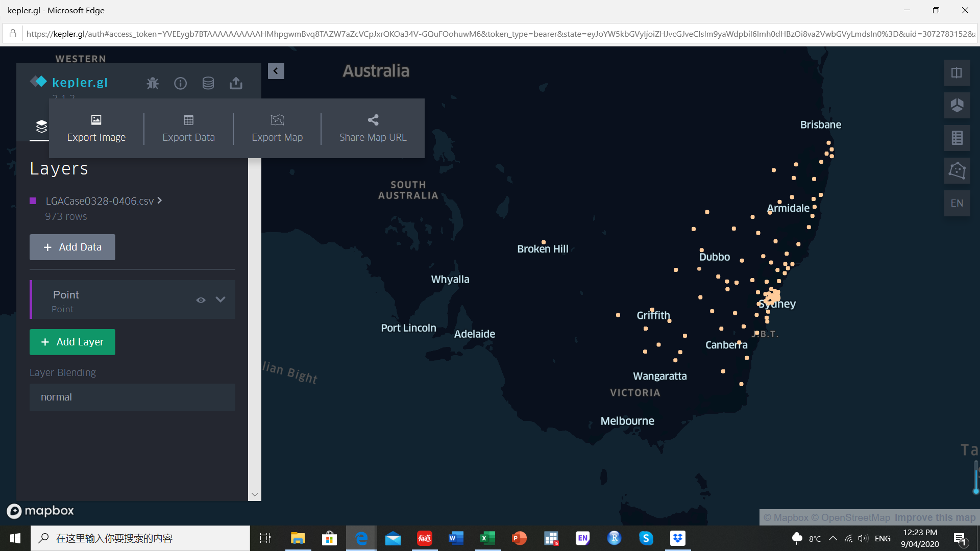Open the notification center
Image resolution: width=980 pixels, height=551 pixels.
pyautogui.click(x=960, y=539)
